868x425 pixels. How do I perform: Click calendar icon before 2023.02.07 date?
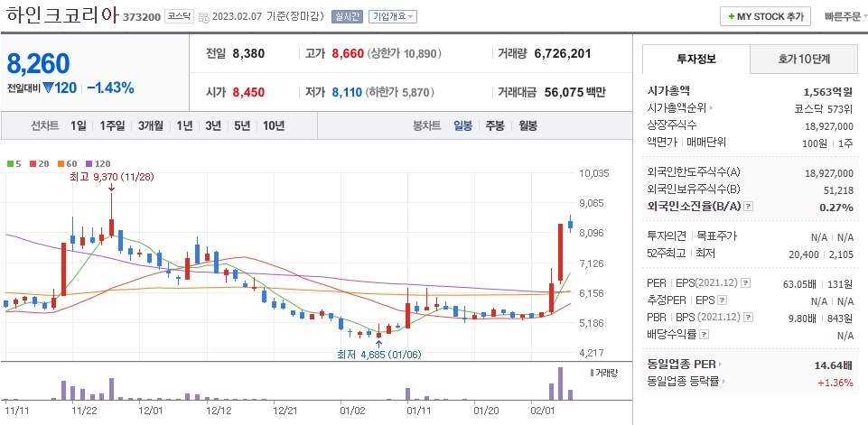click(203, 16)
